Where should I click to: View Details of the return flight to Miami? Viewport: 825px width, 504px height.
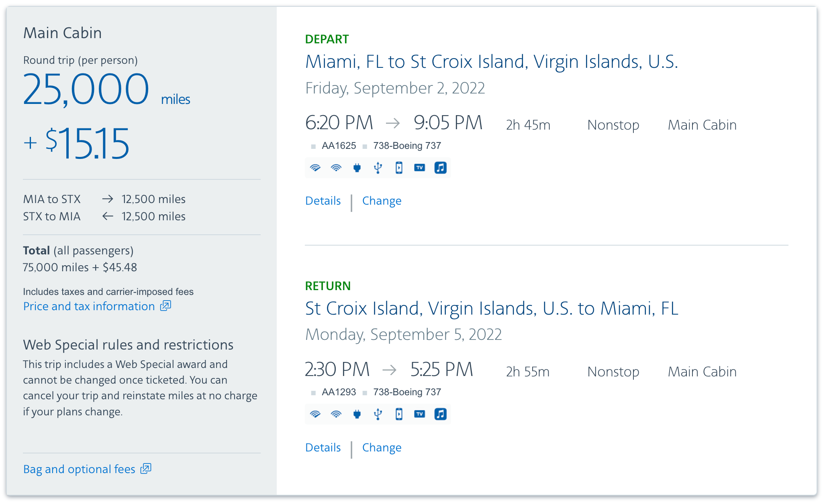[x=323, y=447]
